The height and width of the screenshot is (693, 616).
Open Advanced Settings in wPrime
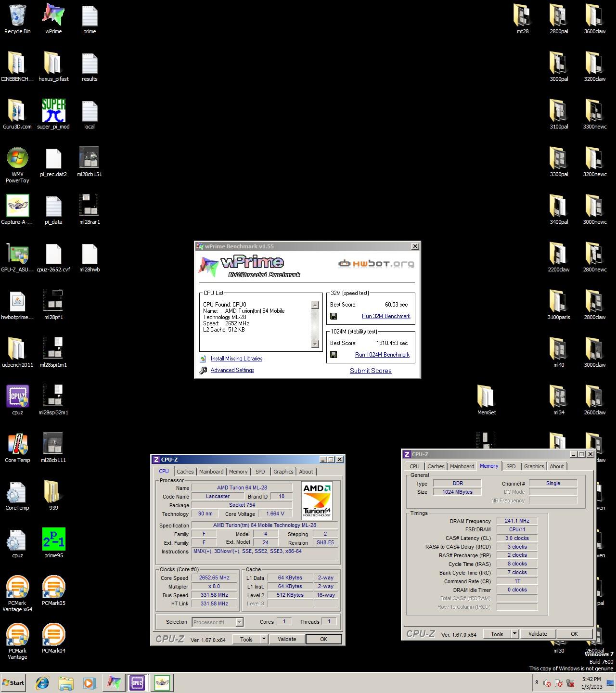[x=232, y=370]
